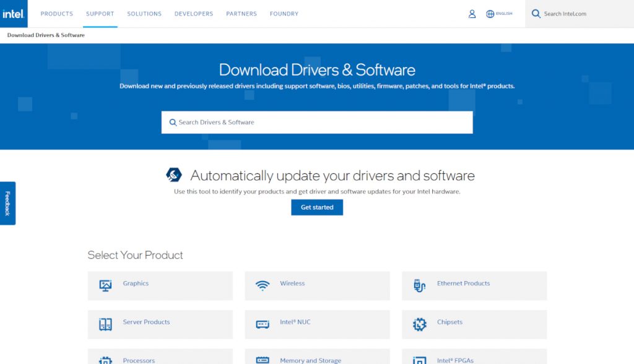634x364 pixels.
Task: Select the Ethernet Products link
Action: 463,283
